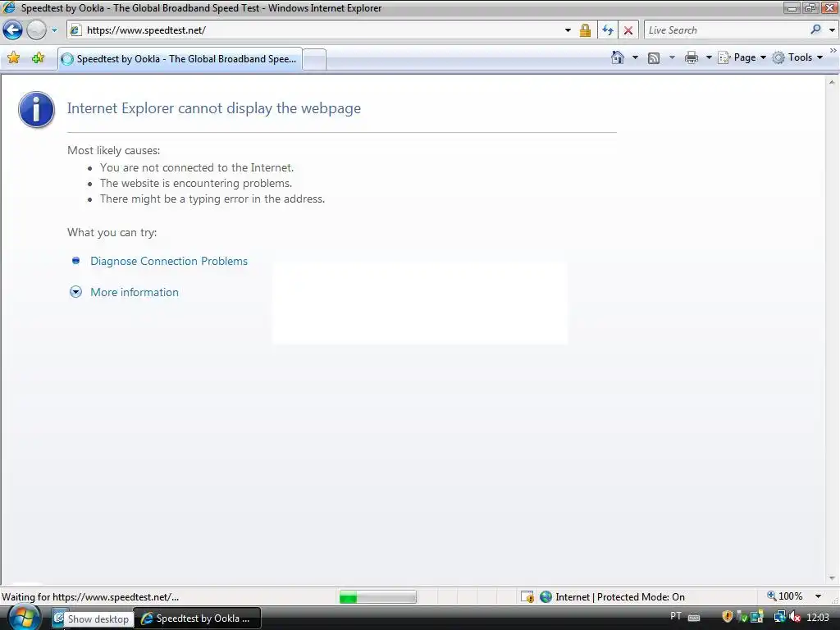Refresh the page using the refresh arrows

click(608, 30)
